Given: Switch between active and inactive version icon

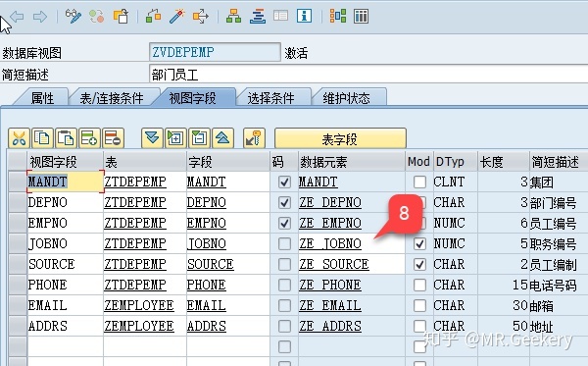Looking at the screenshot, I should pos(97,16).
